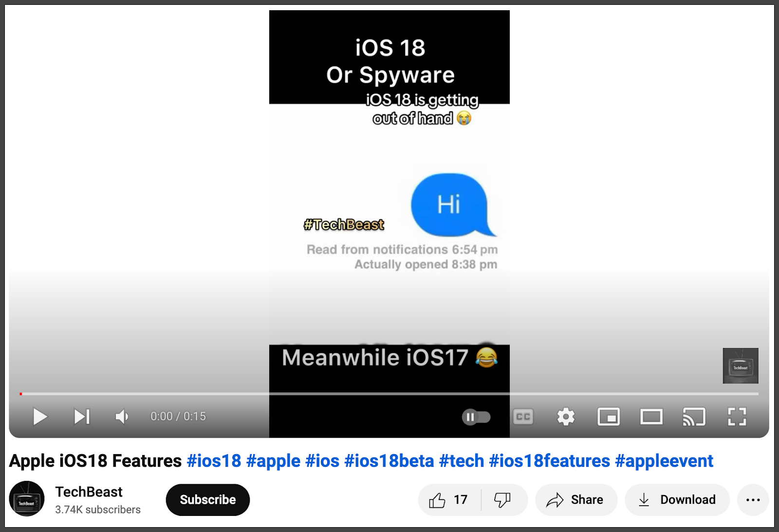Enable theater mode
This screenshot has height=532, width=779.
651,417
